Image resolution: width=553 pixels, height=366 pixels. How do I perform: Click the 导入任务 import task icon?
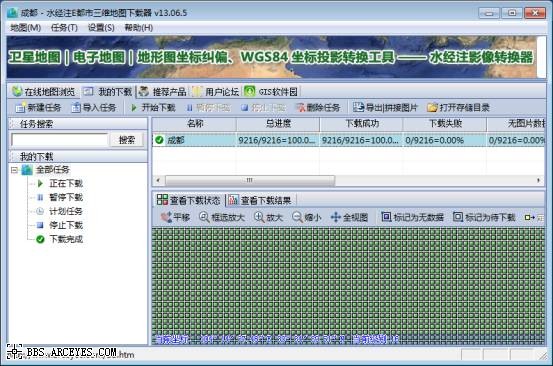pos(76,108)
